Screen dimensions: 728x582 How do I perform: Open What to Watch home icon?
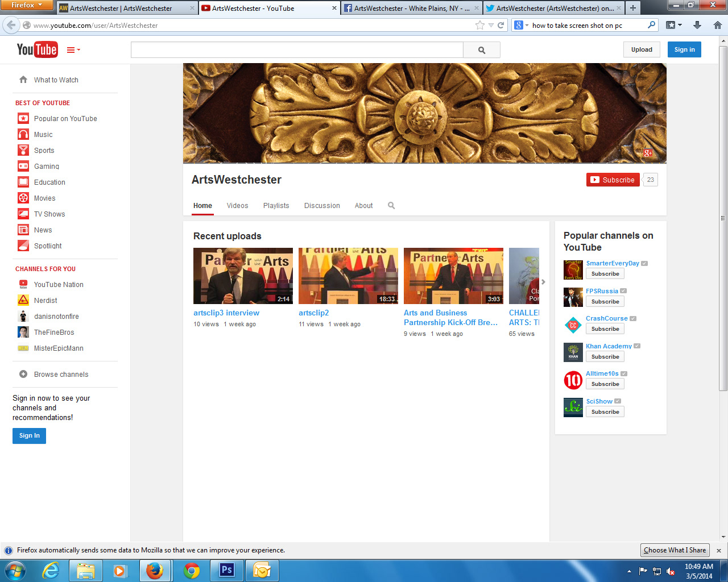pos(23,80)
